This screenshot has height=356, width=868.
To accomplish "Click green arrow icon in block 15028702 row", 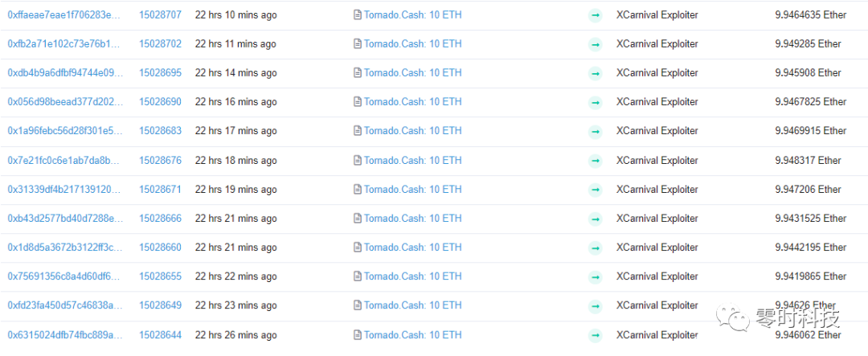I will pyautogui.click(x=595, y=44).
